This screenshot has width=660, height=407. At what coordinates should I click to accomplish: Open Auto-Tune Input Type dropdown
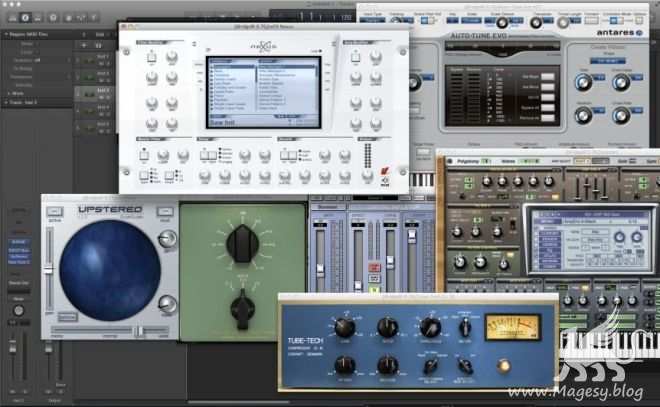pyautogui.click(x=373, y=20)
